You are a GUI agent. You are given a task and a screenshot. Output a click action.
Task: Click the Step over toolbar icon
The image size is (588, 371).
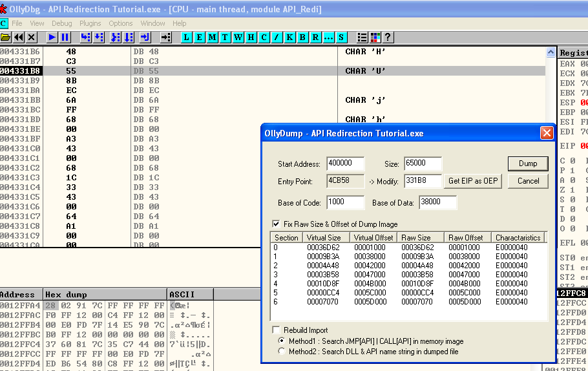[99, 37]
